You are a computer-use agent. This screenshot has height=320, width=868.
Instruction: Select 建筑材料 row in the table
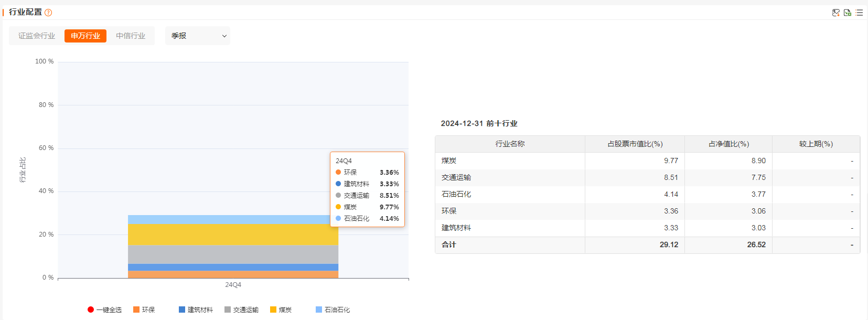click(648, 228)
